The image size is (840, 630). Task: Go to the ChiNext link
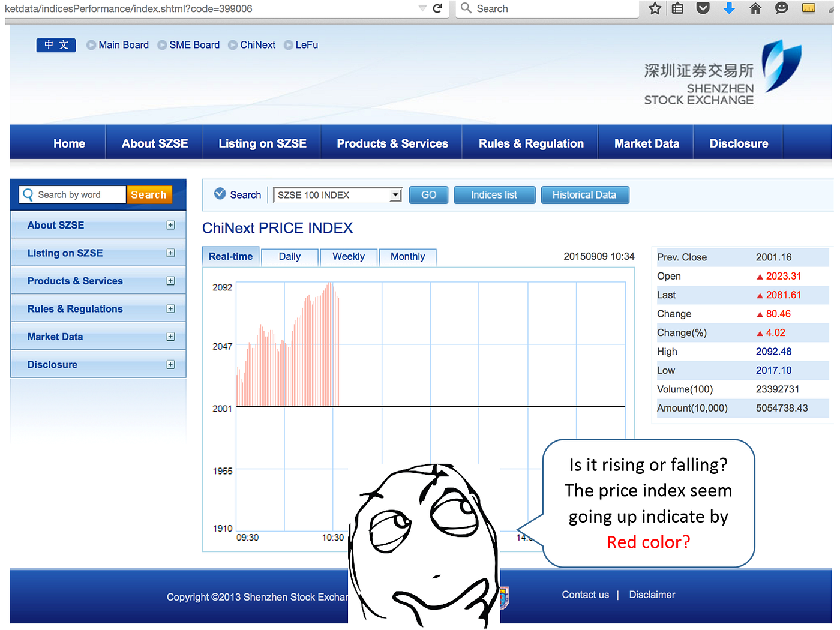(257, 45)
